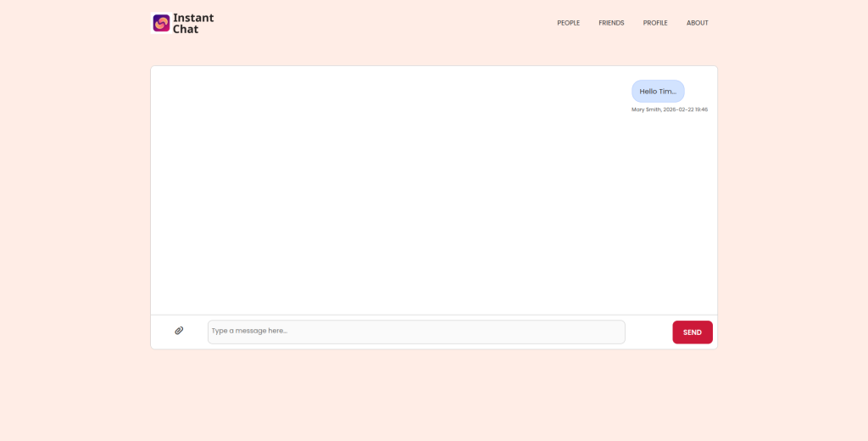Select the Mary Smith sender name
This screenshot has height=441, width=868.
(645, 109)
